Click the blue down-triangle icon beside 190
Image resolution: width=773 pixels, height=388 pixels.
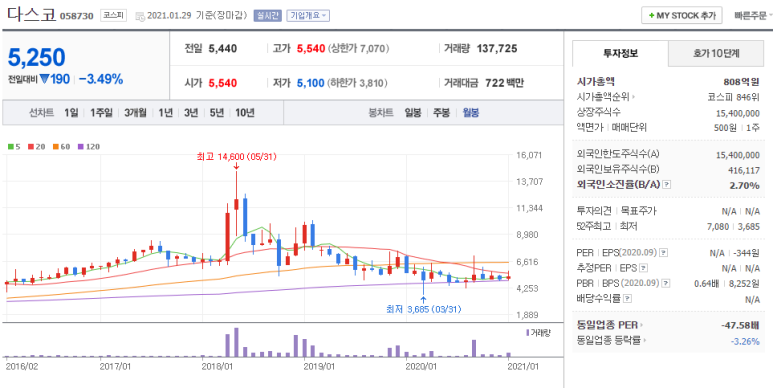[x=44, y=79]
